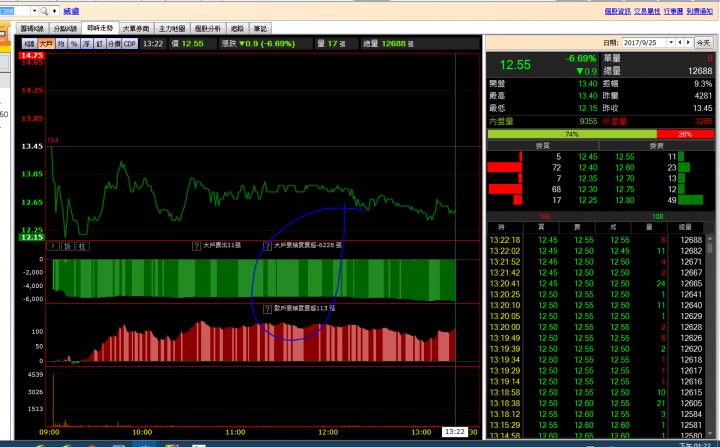Toggle the 訂 button in the chart toolbar

coord(99,44)
